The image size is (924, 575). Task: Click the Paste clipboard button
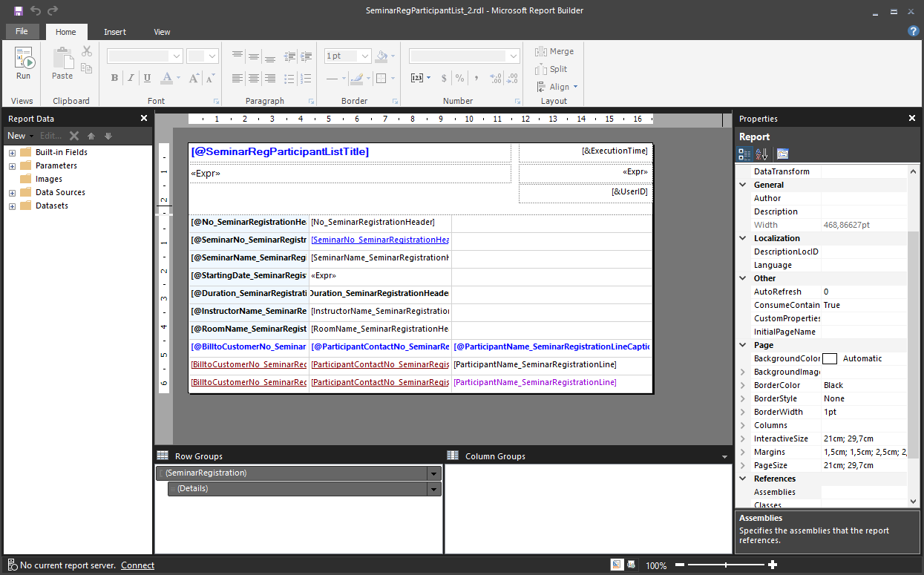pyautogui.click(x=62, y=64)
